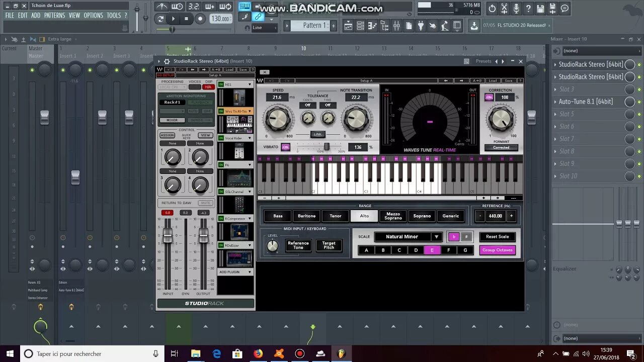Viewport: 644px width, 362px height.
Task: Click the chat bubble icon
Action: [x=565, y=9]
